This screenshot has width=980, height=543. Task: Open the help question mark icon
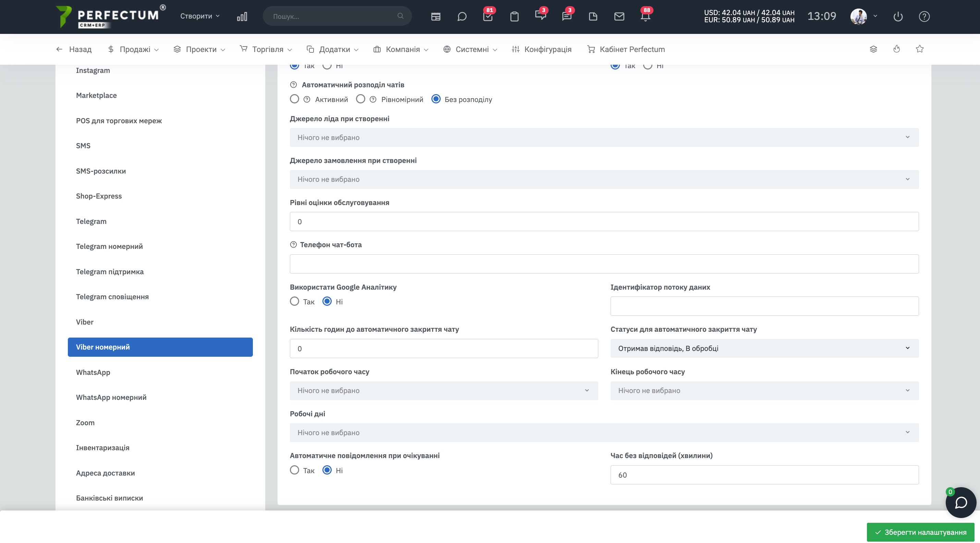[x=924, y=16]
